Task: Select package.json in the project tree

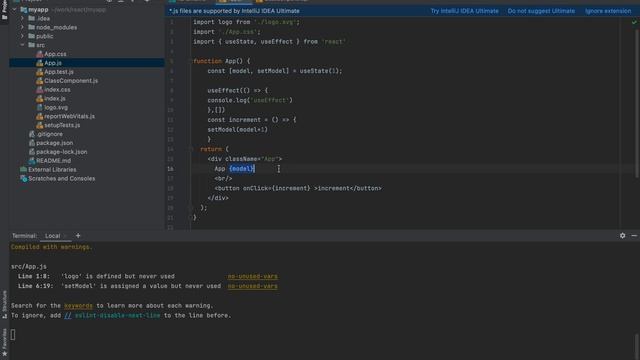Action: tap(54, 143)
